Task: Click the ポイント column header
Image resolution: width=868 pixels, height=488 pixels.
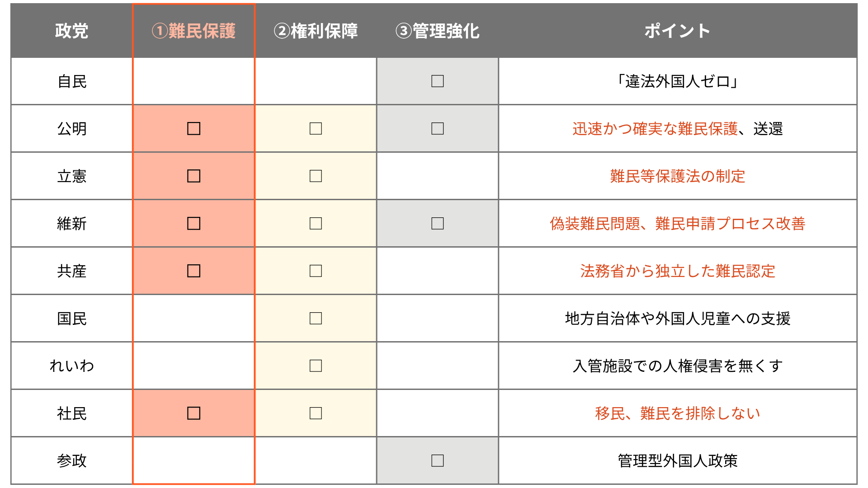Action: coord(677,31)
